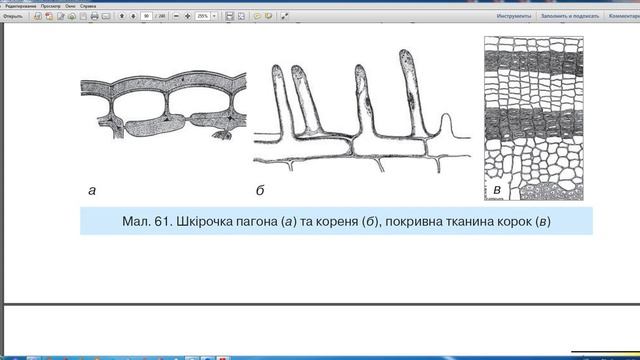Image resolution: width=640 pixels, height=360 pixels.
Task: Go to previous page with up arrow
Action: (x=122, y=16)
